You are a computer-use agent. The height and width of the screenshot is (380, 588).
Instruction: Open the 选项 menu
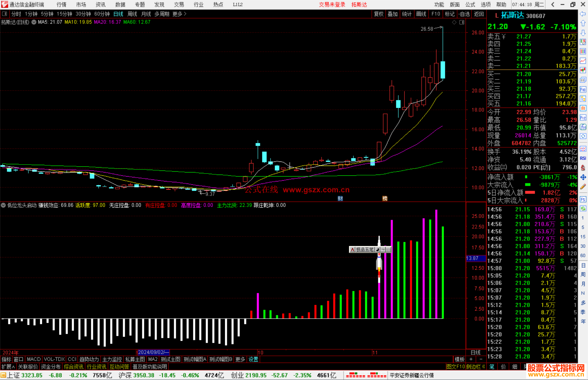(x=486, y=4)
